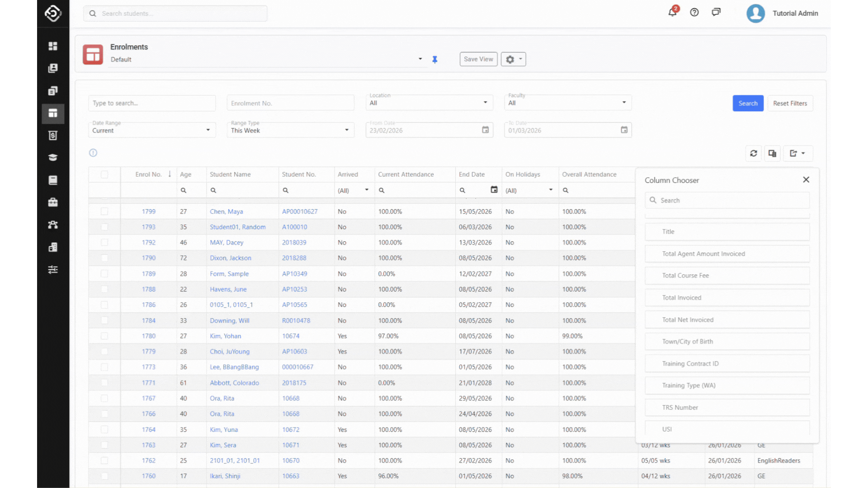Click the info circle icon above grid

tap(93, 153)
